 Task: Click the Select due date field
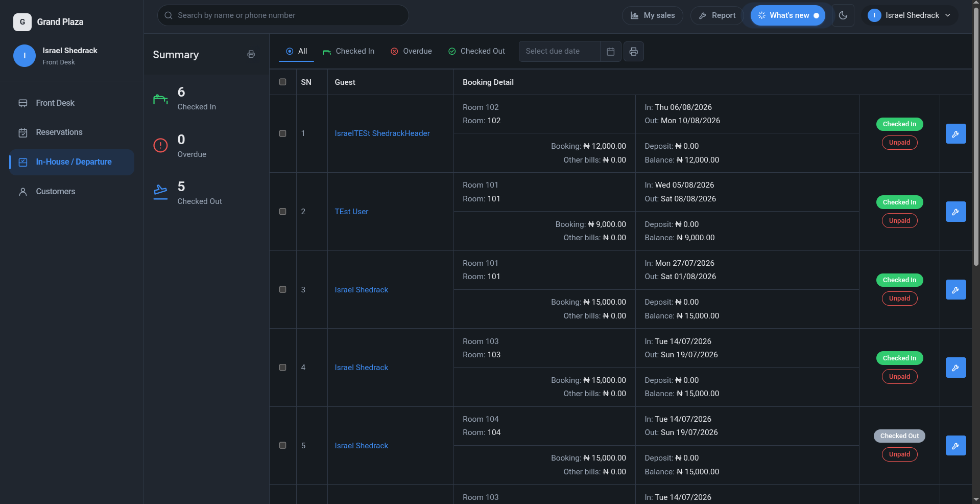[559, 51]
